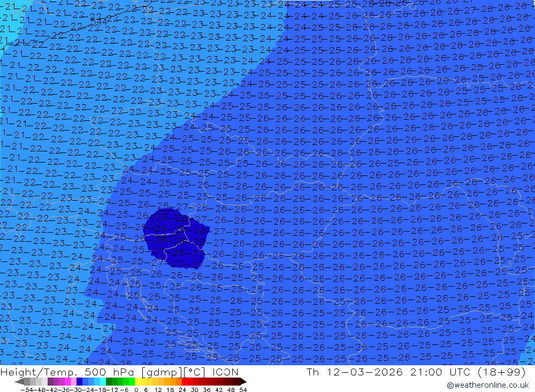Click the dark maroon right arrow end of legend

click(243, 382)
